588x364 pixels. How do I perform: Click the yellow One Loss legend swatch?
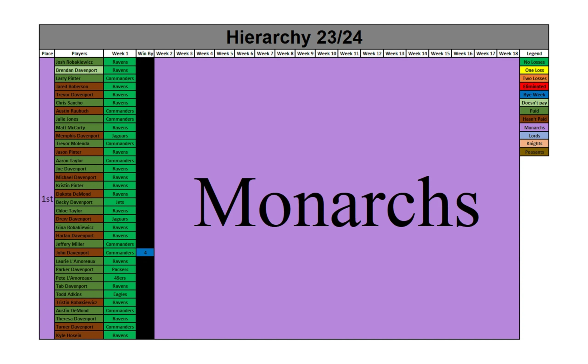point(534,70)
